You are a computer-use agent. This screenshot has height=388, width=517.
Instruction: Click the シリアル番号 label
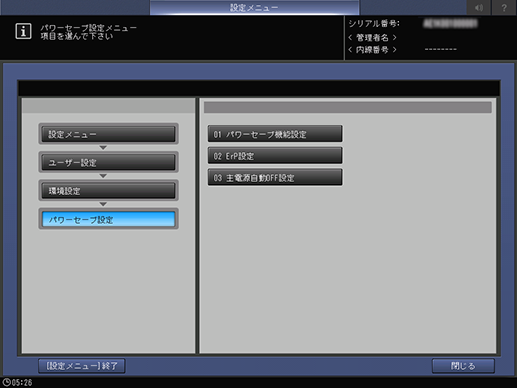(374, 23)
